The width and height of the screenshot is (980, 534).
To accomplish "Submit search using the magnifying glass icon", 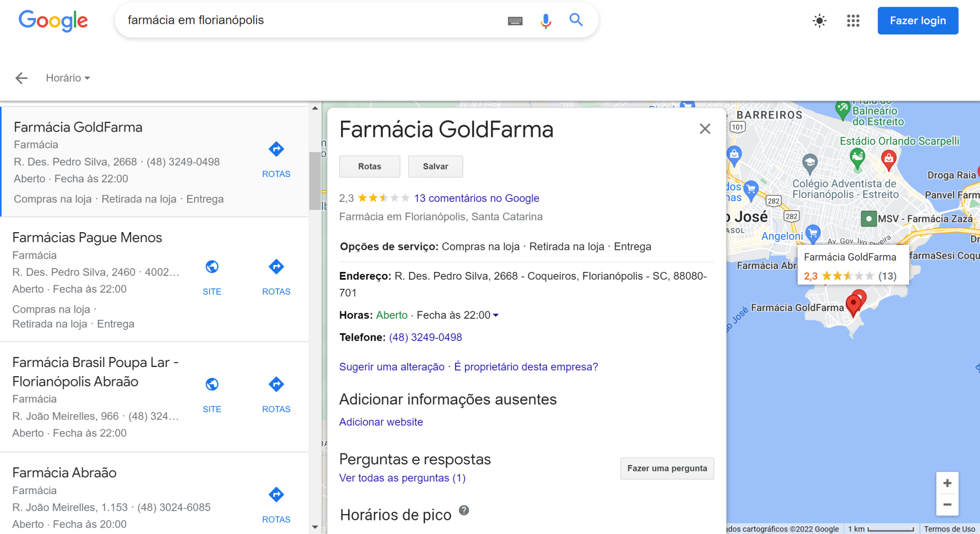I will click(576, 20).
